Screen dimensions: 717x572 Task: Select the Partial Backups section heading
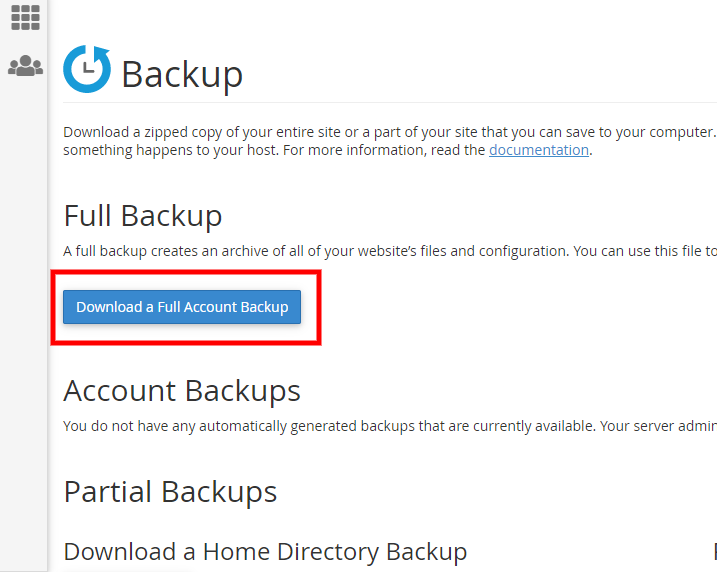click(171, 492)
